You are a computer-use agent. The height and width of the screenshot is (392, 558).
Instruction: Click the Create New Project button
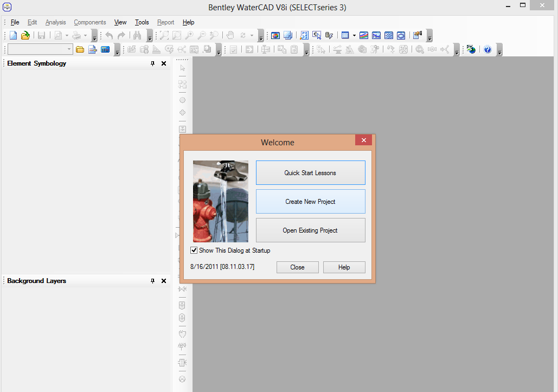coord(310,202)
